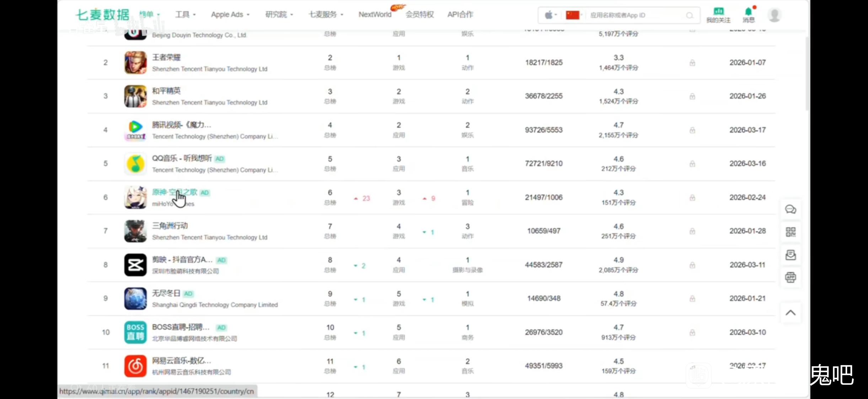The height and width of the screenshot is (399, 868).
Task: Go to 会员特权 page
Action: 419,15
